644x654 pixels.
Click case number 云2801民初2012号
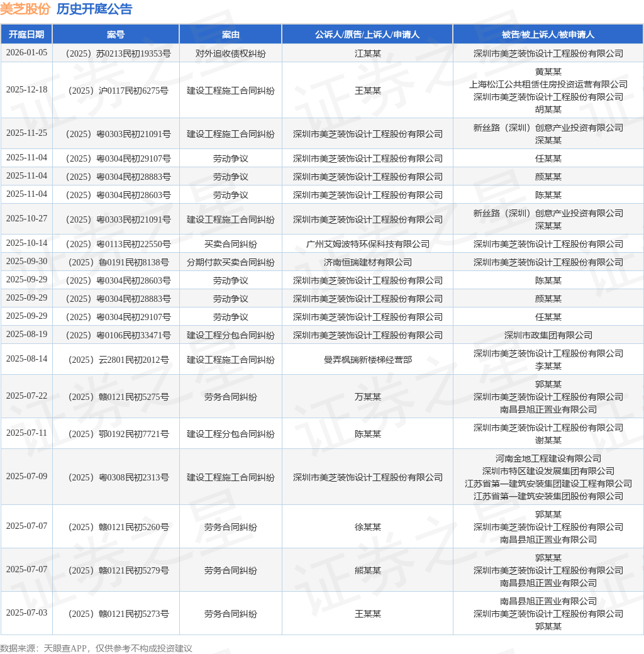(118, 360)
